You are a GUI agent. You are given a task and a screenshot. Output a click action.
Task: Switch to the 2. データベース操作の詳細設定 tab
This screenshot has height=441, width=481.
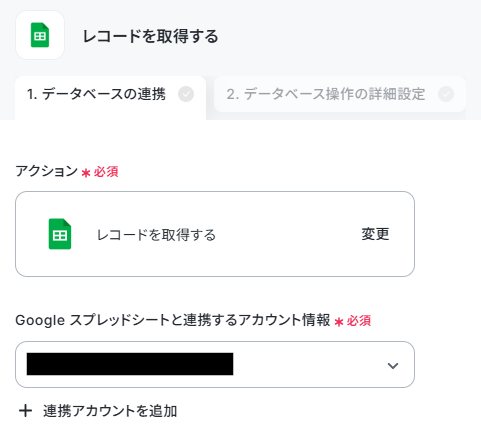click(340, 94)
